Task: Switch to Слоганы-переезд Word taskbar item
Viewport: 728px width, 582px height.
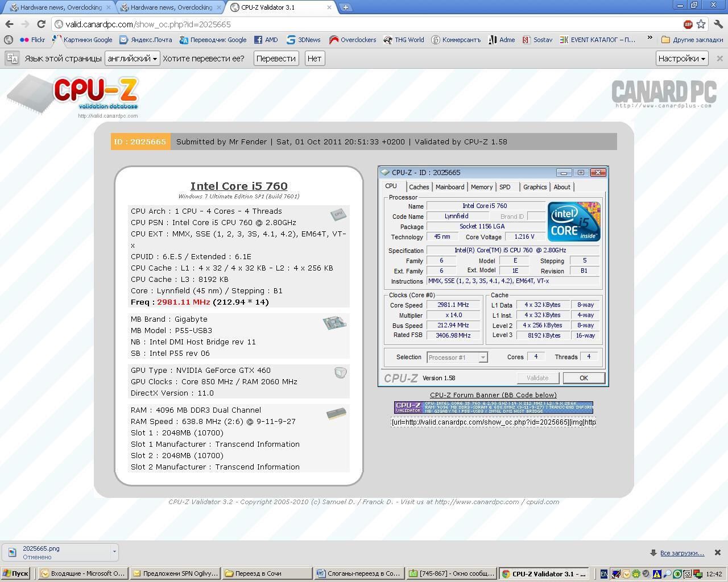Action: [x=359, y=573]
